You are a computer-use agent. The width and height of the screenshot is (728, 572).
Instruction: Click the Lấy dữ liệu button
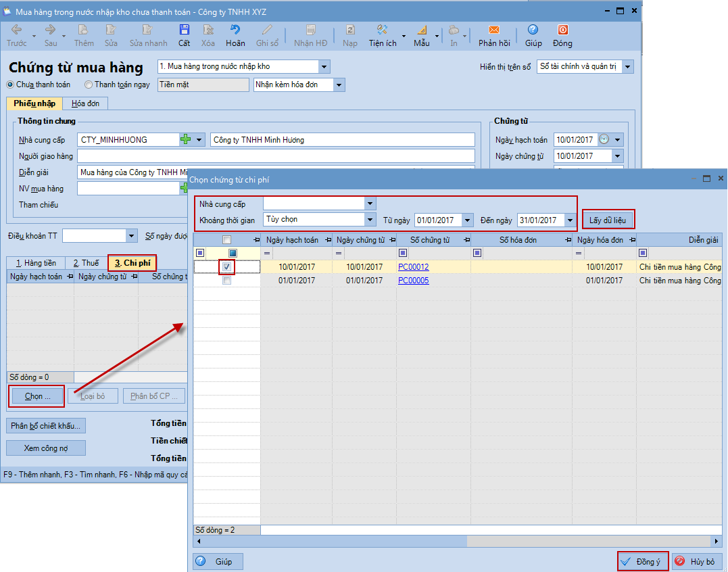608,220
